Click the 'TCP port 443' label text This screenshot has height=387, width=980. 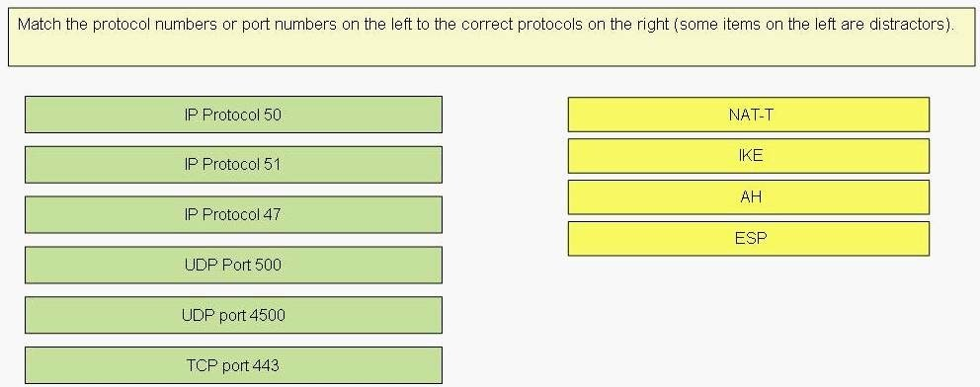pyautogui.click(x=232, y=365)
